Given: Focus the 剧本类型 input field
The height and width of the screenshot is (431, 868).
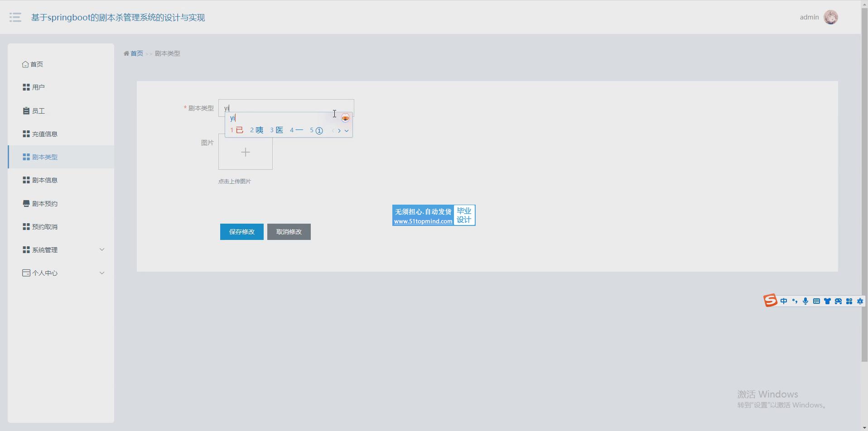Looking at the screenshot, I should point(286,108).
